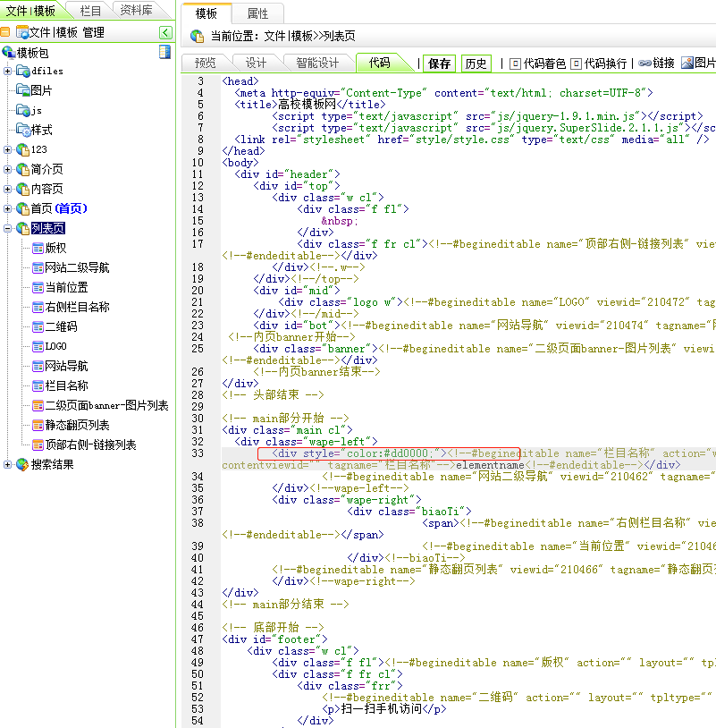716x728 pixels.
Task: Toggle the 代码换行 checkbox
Action: point(576,63)
